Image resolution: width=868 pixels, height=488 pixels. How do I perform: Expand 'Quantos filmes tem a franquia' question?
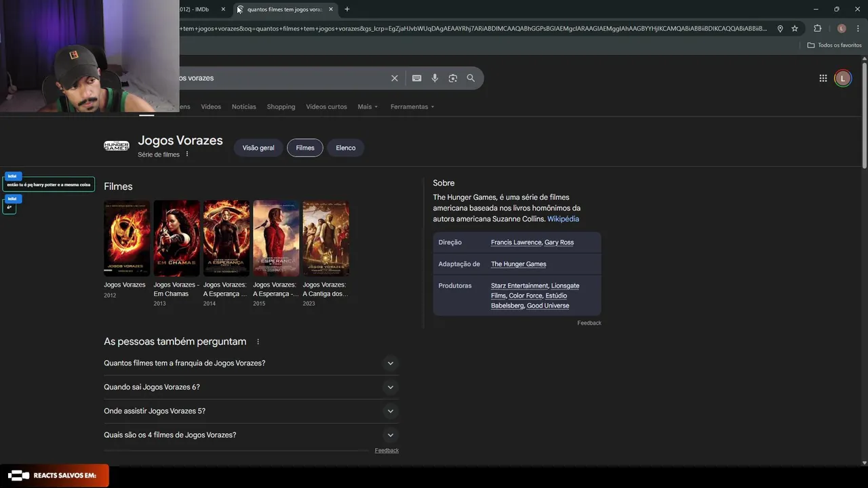click(251, 363)
